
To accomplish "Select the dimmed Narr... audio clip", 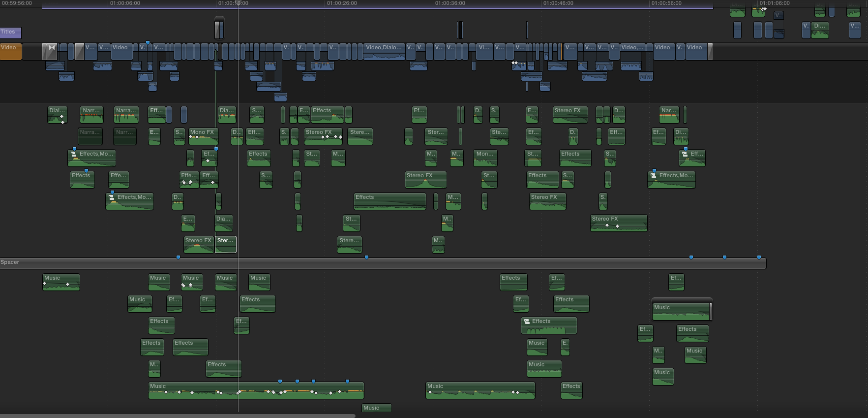I will click(125, 136).
